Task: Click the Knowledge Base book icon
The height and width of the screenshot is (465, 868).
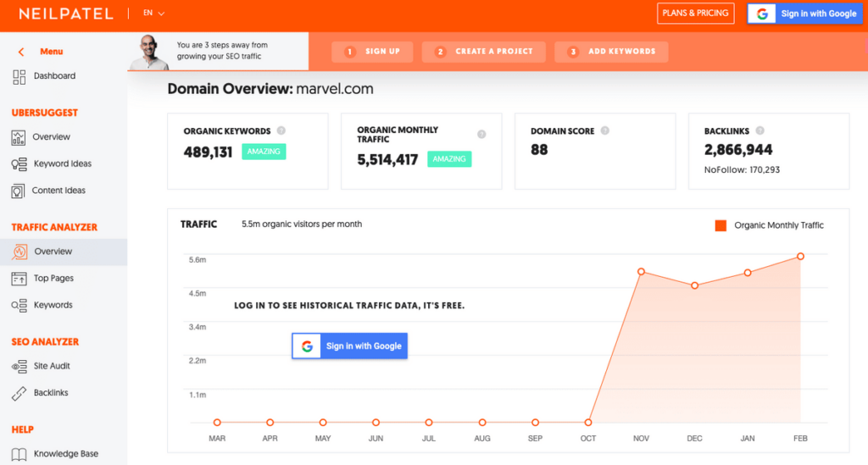Action: tap(19, 455)
